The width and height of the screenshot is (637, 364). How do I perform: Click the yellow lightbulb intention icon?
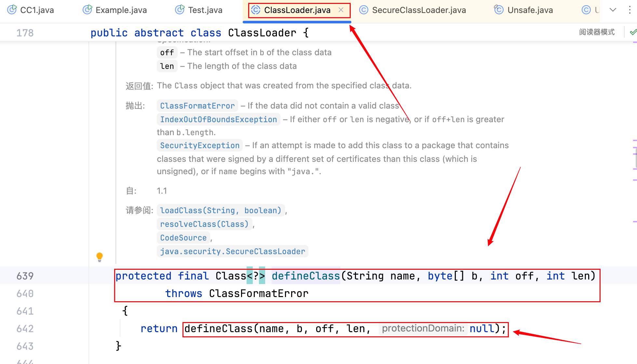[x=100, y=257]
